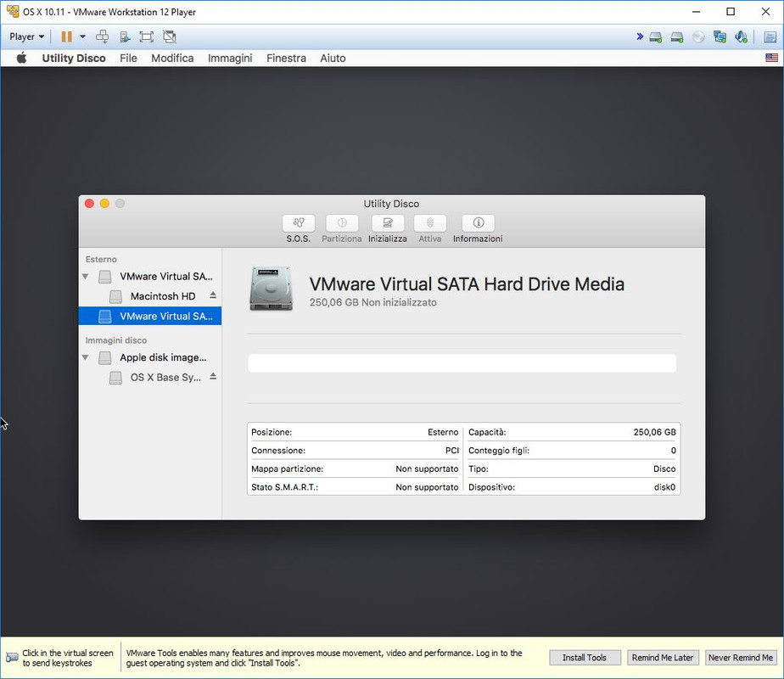Click the sound card device icon

[741, 36]
